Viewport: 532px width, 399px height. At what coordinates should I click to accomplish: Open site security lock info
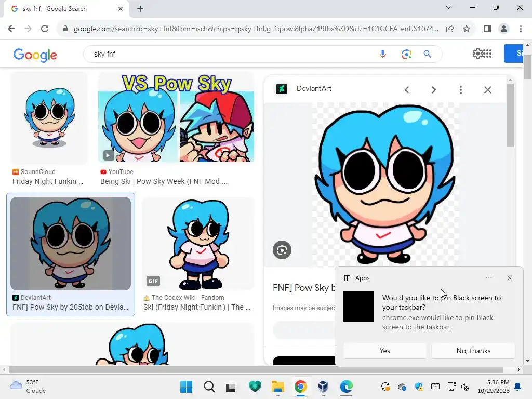pyautogui.click(x=65, y=29)
